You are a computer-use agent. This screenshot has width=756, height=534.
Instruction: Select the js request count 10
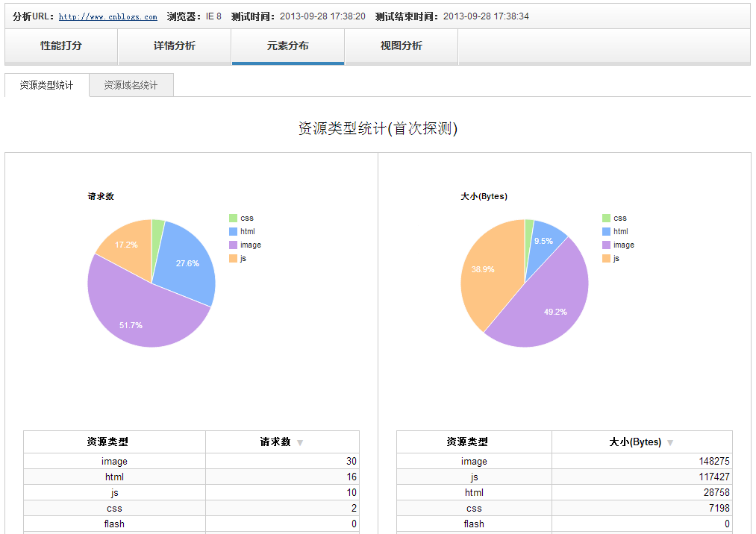coord(352,492)
